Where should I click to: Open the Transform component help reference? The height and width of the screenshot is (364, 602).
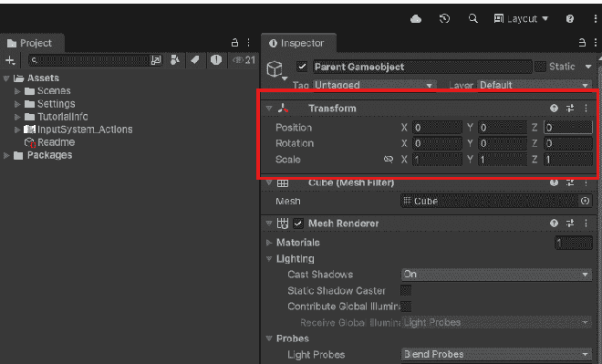coord(554,109)
